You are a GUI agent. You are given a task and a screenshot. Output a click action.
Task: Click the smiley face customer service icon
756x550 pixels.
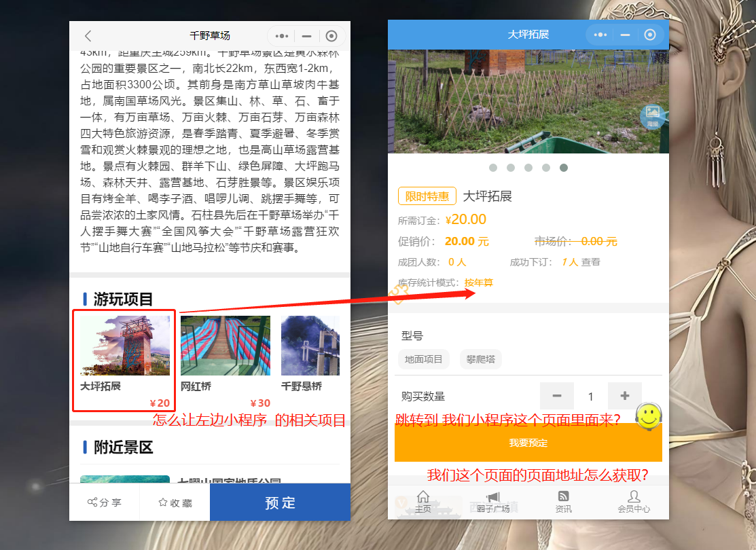[649, 416]
